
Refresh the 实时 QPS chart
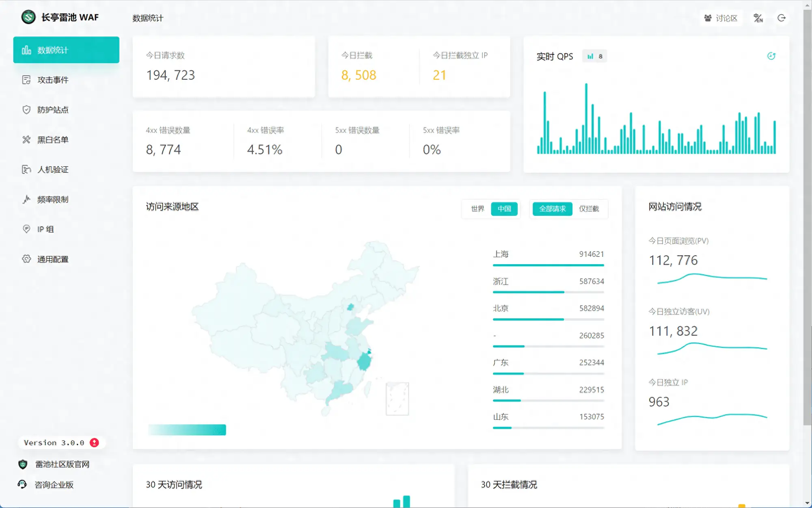click(771, 56)
